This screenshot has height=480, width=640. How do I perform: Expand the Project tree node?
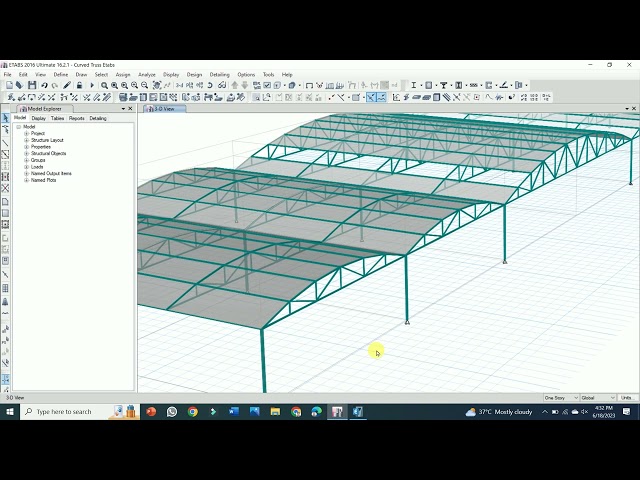27,133
